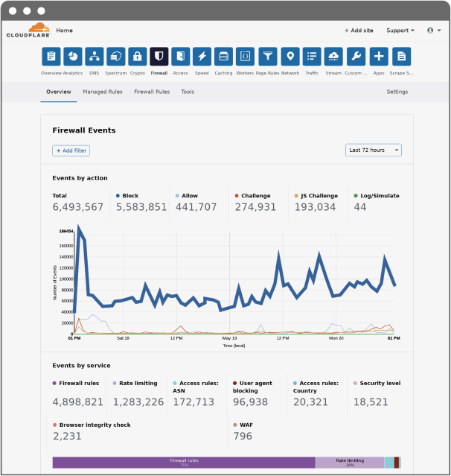This screenshot has height=476, width=451.
Task: Open the Speed lightning bolt icon
Action: [202, 57]
